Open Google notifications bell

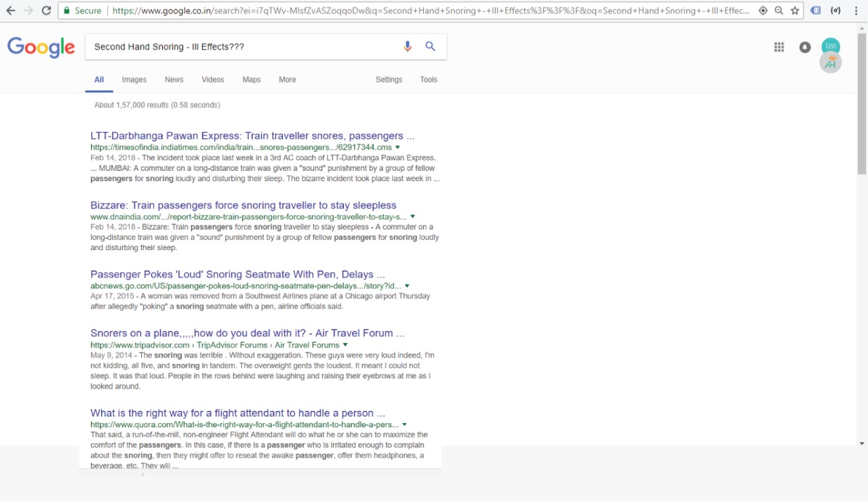tap(805, 47)
